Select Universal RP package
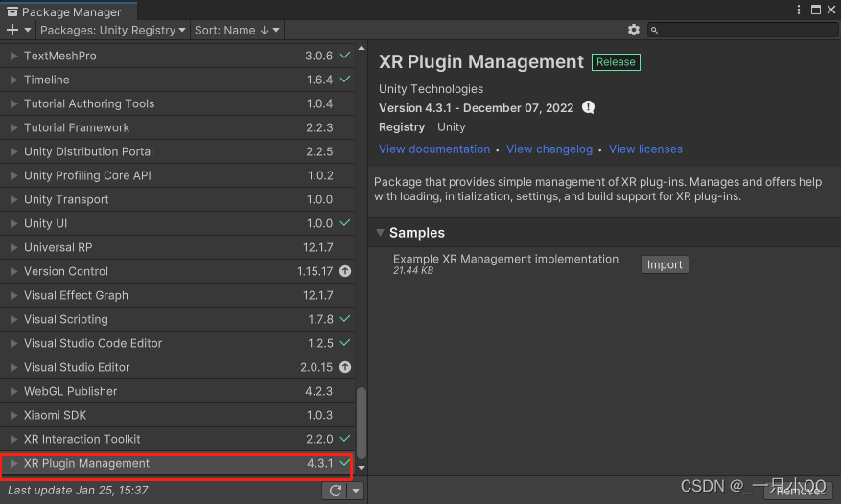This screenshot has width=841, height=504. (177, 247)
